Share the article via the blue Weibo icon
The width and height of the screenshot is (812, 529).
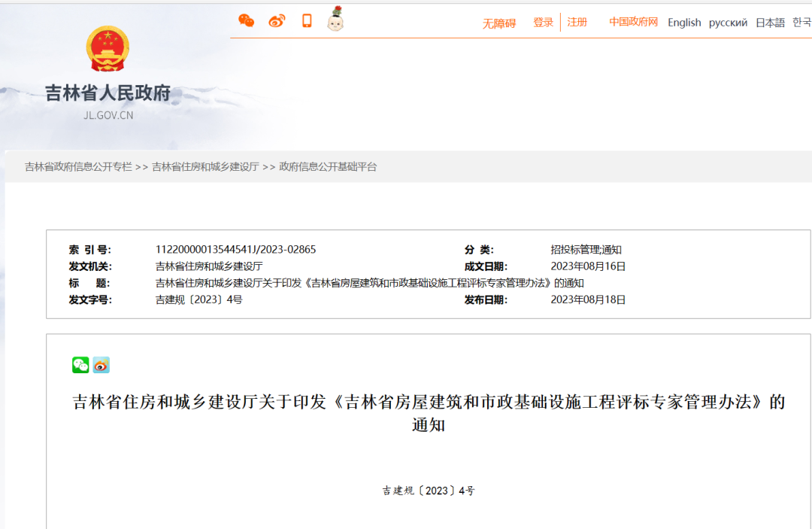pyautogui.click(x=101, y=365)
